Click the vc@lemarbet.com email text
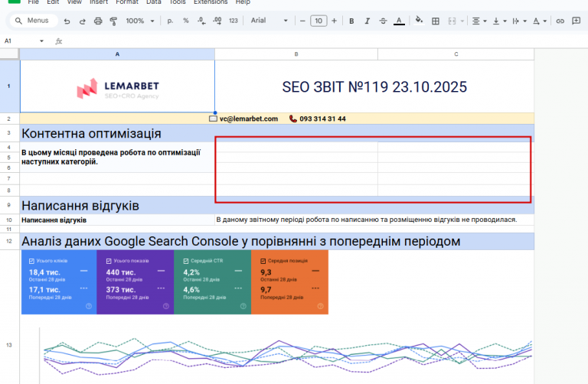 [x=249, y=119]
